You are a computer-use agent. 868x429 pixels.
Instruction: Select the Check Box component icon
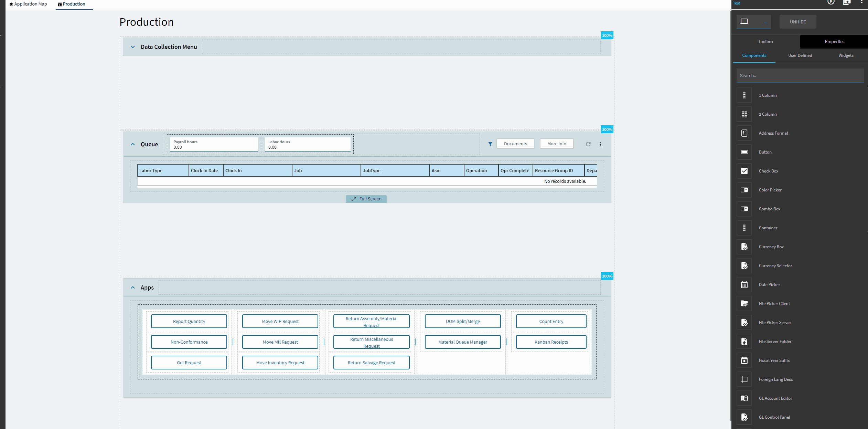click(744, 171)
